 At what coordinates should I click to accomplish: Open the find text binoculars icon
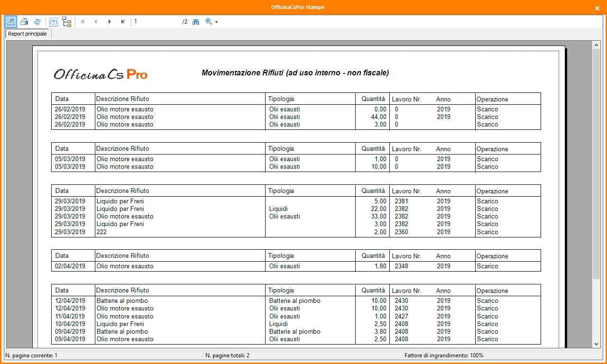pyautogui.click(x=195, y=22)
